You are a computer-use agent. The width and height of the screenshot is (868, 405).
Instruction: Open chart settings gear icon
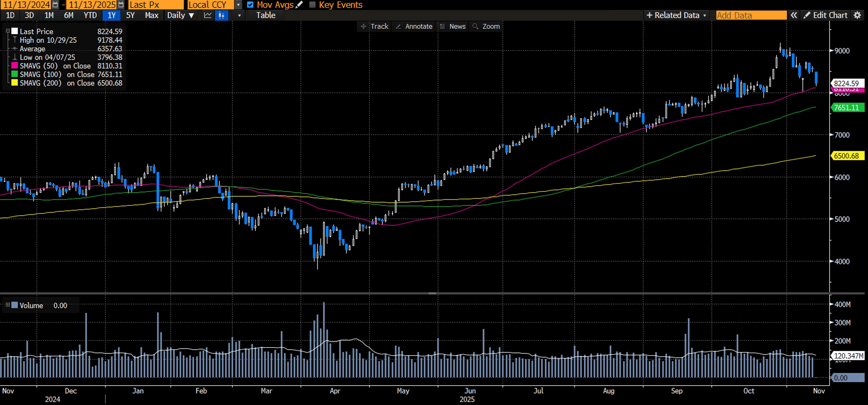(858, 15)
